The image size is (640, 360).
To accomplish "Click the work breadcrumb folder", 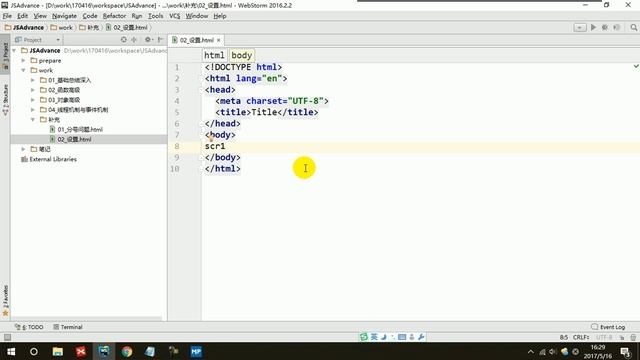I will (62, 27).
